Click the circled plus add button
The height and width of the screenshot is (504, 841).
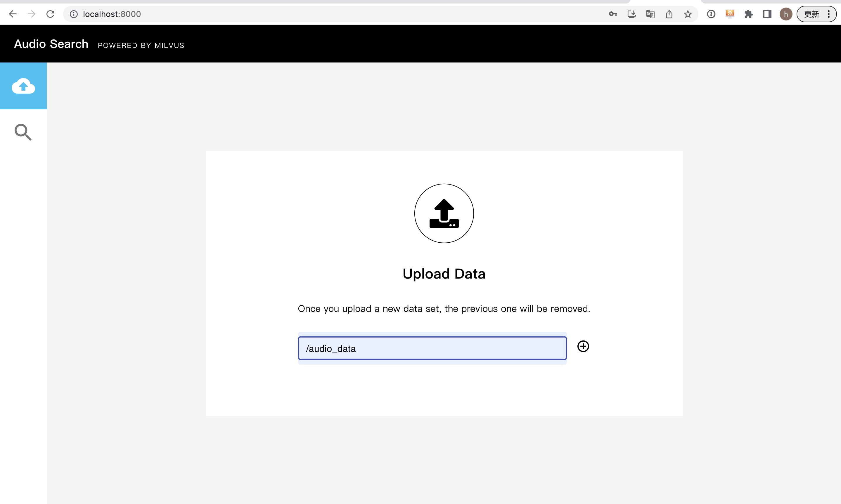tap(583, 346)
